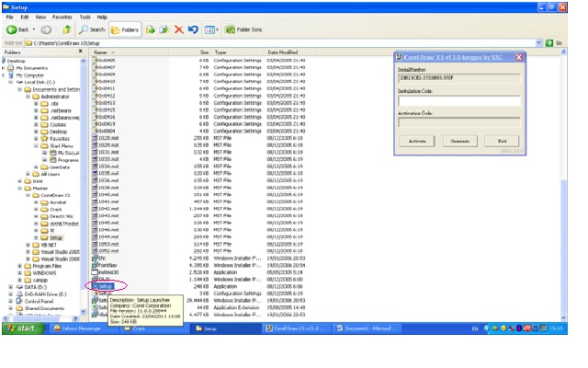Click the Control Panel icon in tree
The height and width of the screenshot is (368, 588).
coord(20,301)
